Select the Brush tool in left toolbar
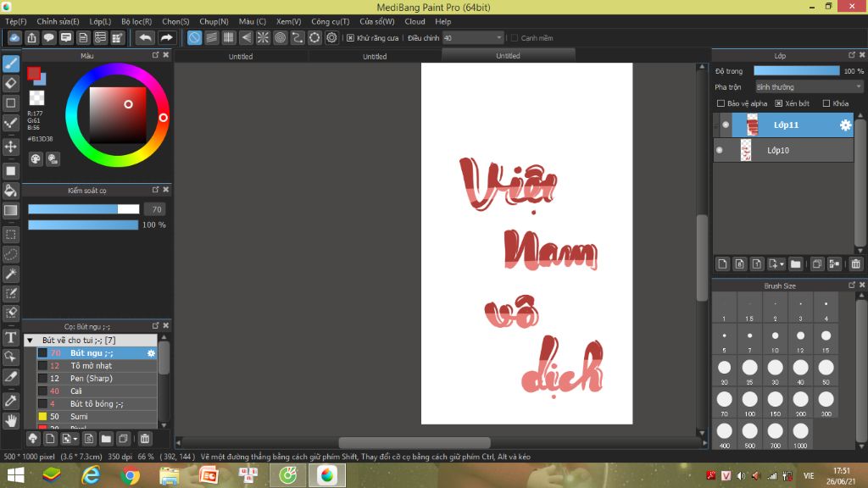This screenshot has width=868, height=488. [x=10, y=64]
